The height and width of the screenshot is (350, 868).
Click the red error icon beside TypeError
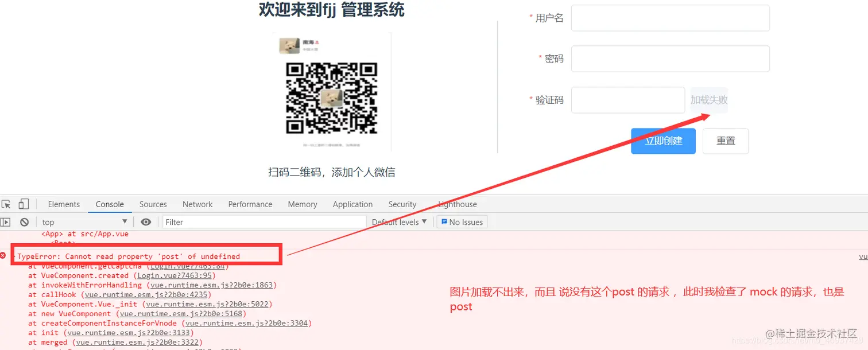point(3,255)
